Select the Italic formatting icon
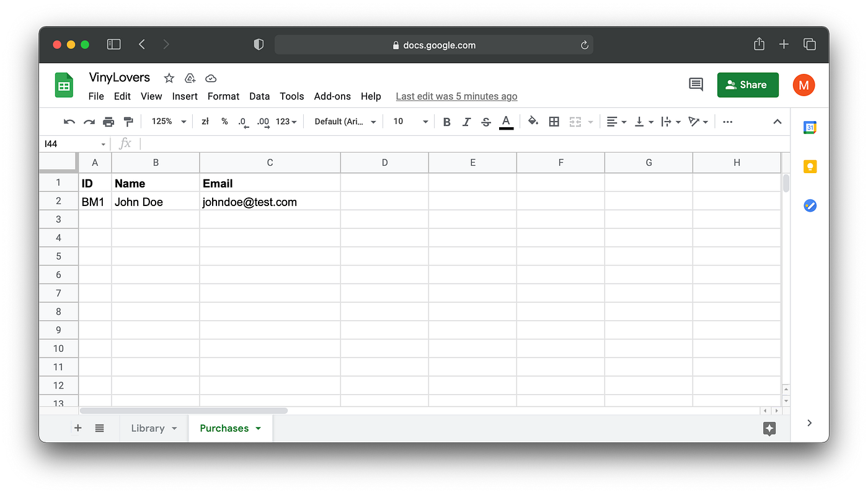Image resolution: width=868 pixels, height=494 pixels. pyautogui.click(x=466, y=122)
